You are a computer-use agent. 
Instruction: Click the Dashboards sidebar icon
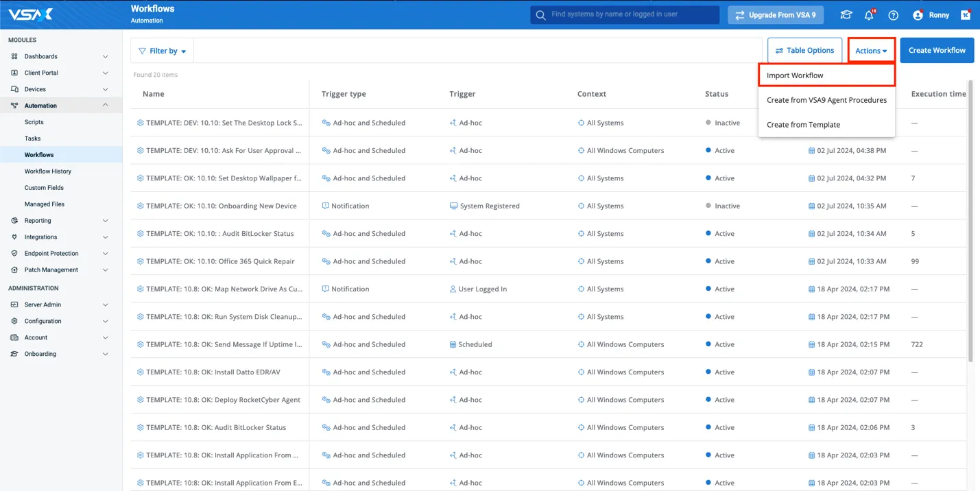click(14, 56)
